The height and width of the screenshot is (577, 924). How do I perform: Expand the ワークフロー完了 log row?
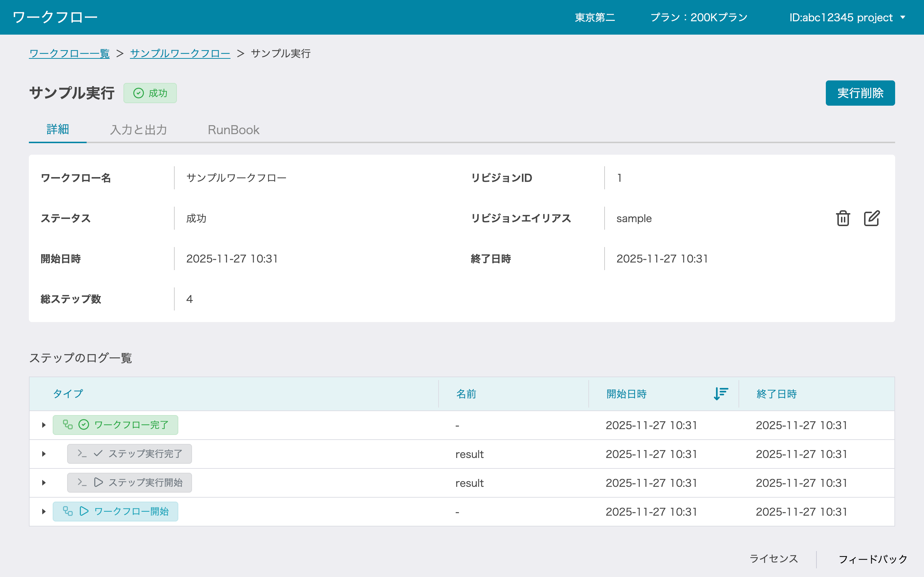[x=44, y=425]
